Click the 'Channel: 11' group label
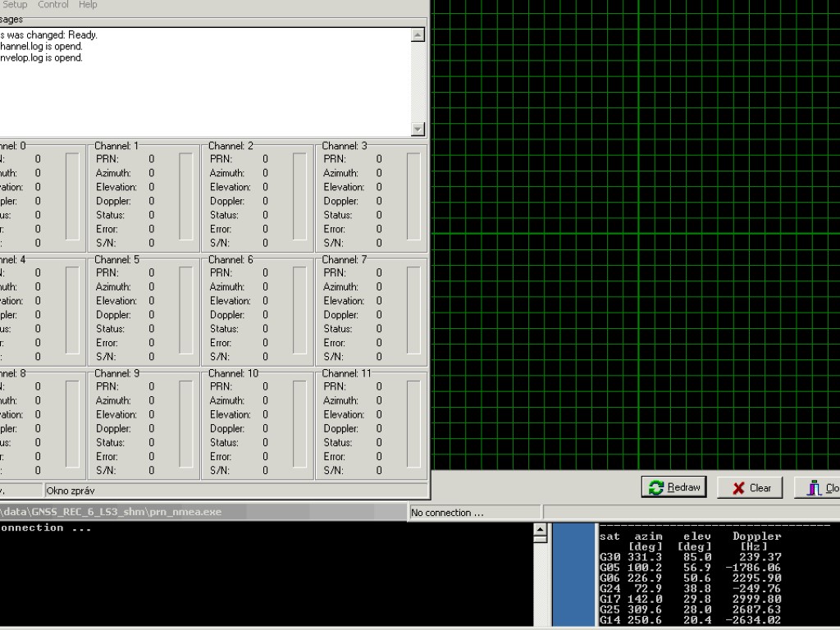The height and width of the screenshot is (630, 840). point(347,373)
